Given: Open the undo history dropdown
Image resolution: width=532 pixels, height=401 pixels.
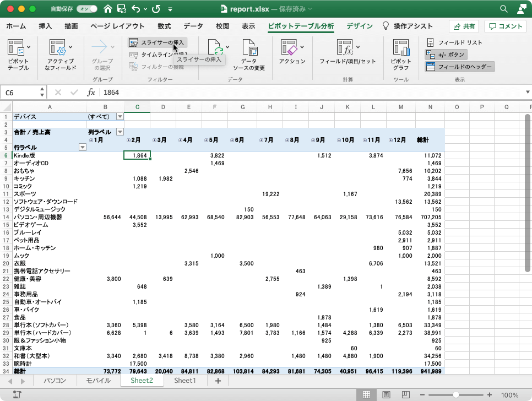Looking at the screenshot, I should coord(145,9).
